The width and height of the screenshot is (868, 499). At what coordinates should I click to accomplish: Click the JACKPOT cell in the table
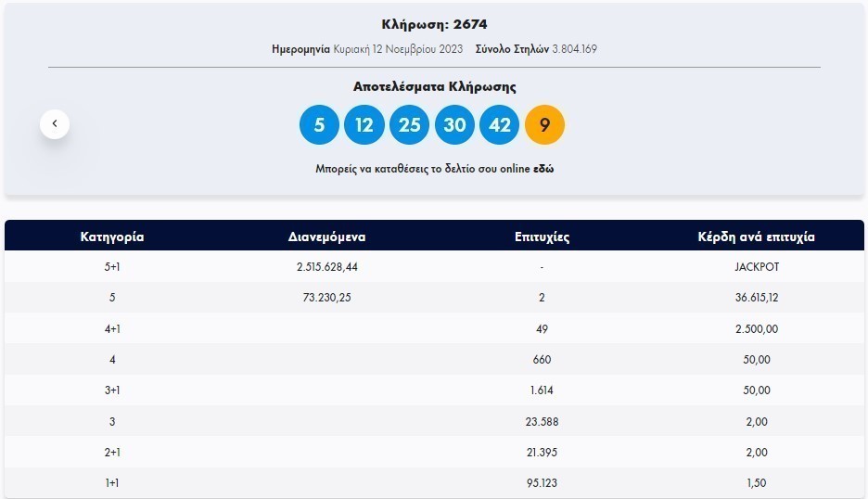[756, 267]
